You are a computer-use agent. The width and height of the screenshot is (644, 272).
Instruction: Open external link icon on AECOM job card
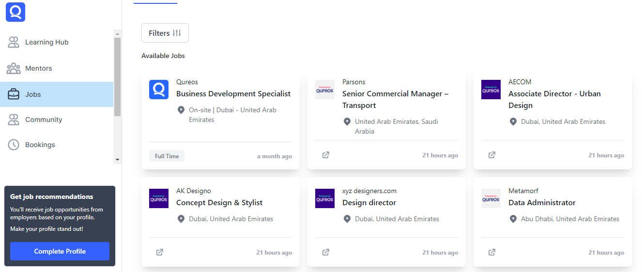point(492,155)
